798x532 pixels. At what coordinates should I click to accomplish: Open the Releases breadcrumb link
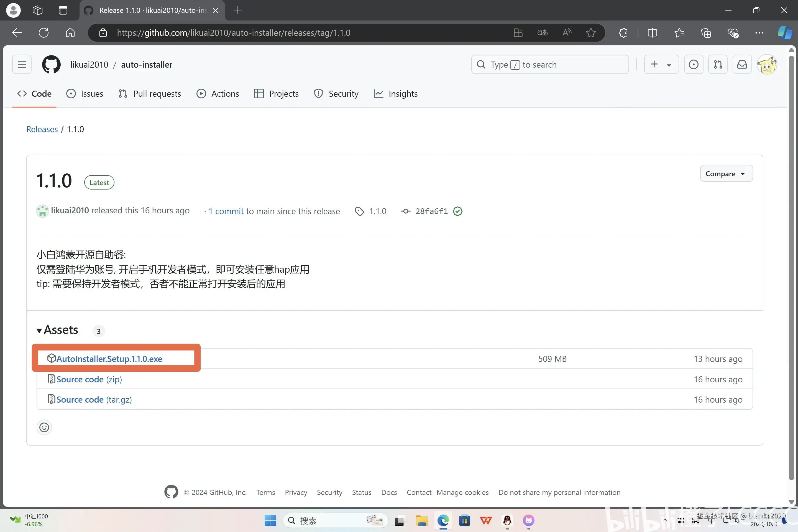point(42,129)
